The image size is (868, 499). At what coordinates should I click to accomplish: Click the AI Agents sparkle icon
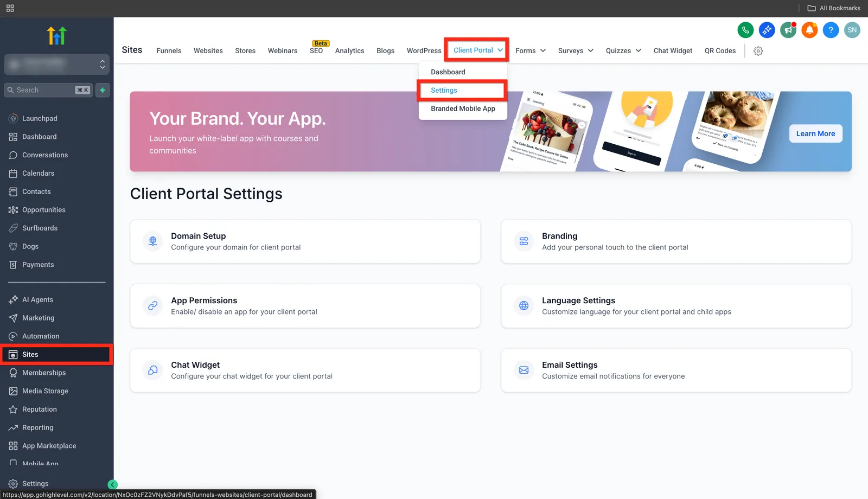point(14,299)
